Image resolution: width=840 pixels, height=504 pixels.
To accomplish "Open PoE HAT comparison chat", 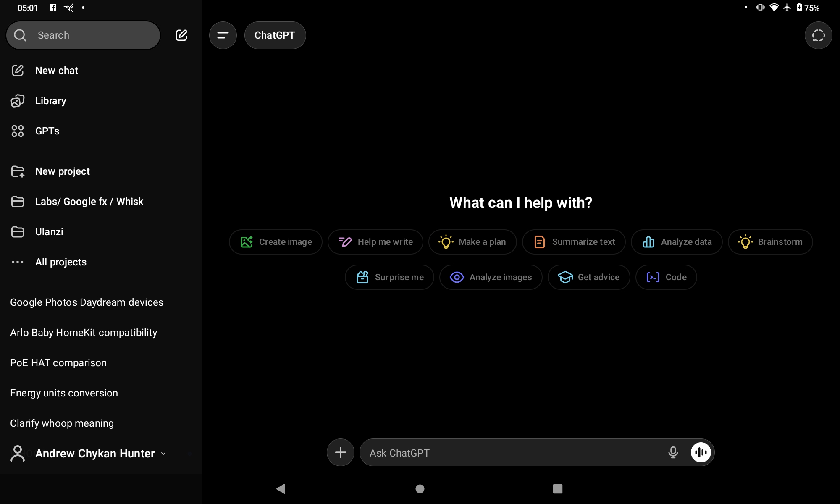I will 58,363.
